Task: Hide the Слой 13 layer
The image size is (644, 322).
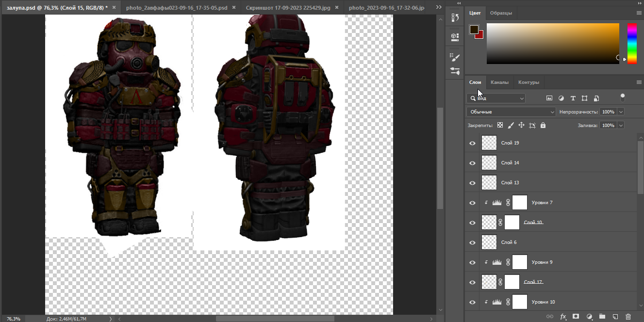Action: [472, 183]
